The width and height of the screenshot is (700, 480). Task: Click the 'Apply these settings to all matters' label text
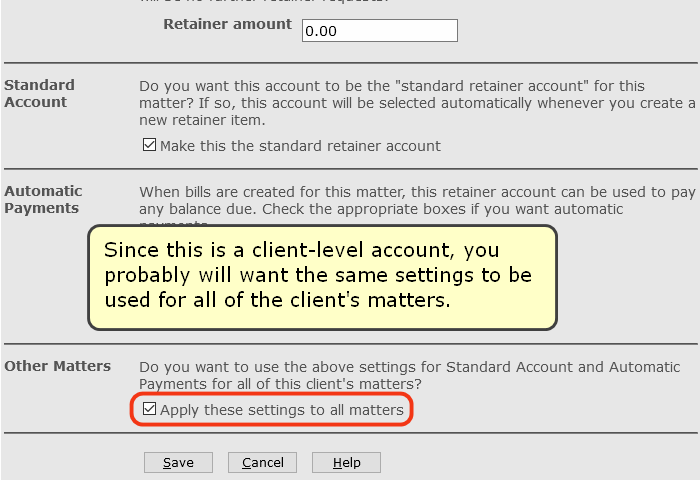coord(281,410)
